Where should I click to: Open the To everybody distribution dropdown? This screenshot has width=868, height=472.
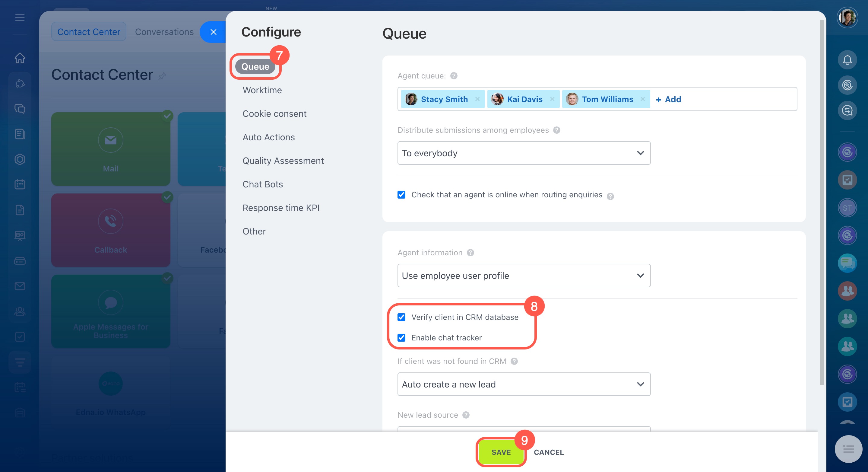pos(524,153)
